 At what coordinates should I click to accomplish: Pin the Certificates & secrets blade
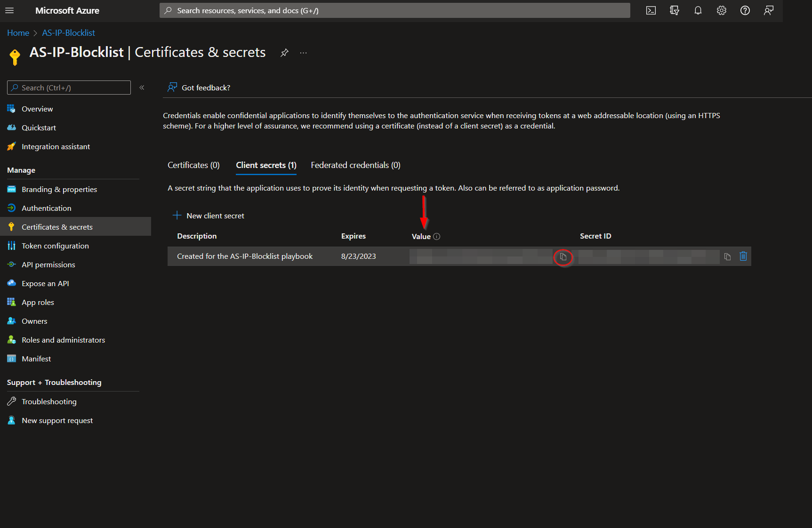(x=284, y=53)
